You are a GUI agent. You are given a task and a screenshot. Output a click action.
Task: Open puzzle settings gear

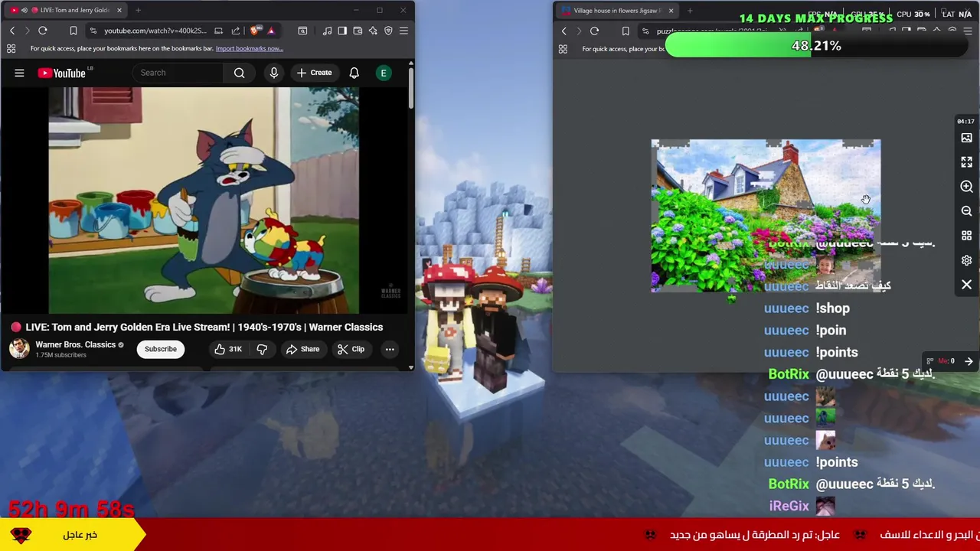point(966,260)
